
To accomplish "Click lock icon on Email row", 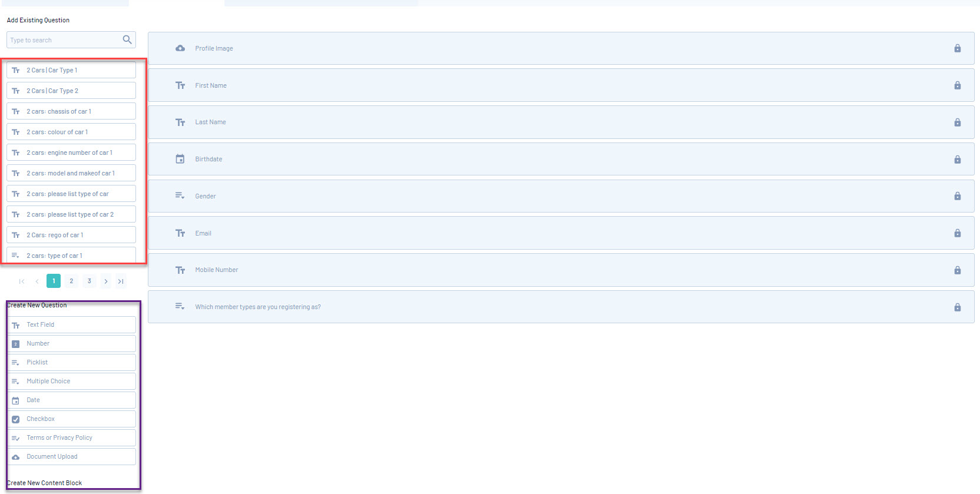I will [x=958, y=233].
